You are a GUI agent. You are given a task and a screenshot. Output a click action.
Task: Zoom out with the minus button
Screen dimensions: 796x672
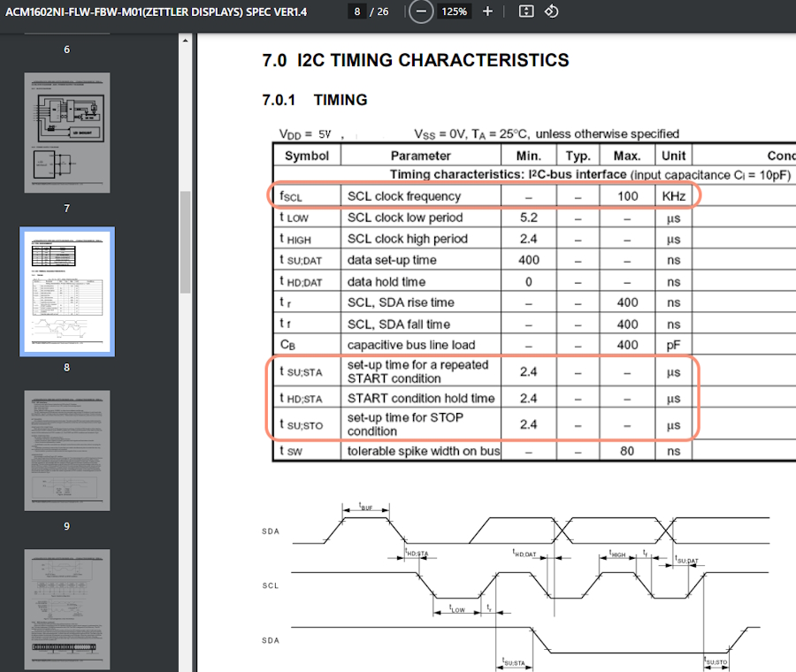tap(421, 11)
